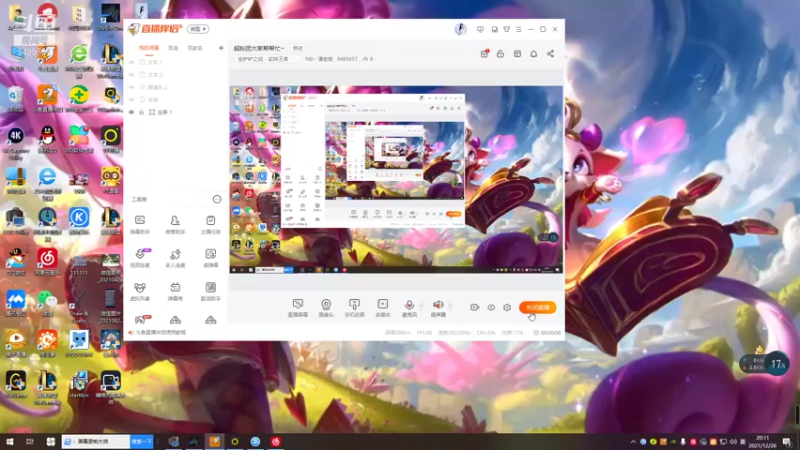
Task: Toggle visibility of source 摄像头 2
Action: [132, 87]
